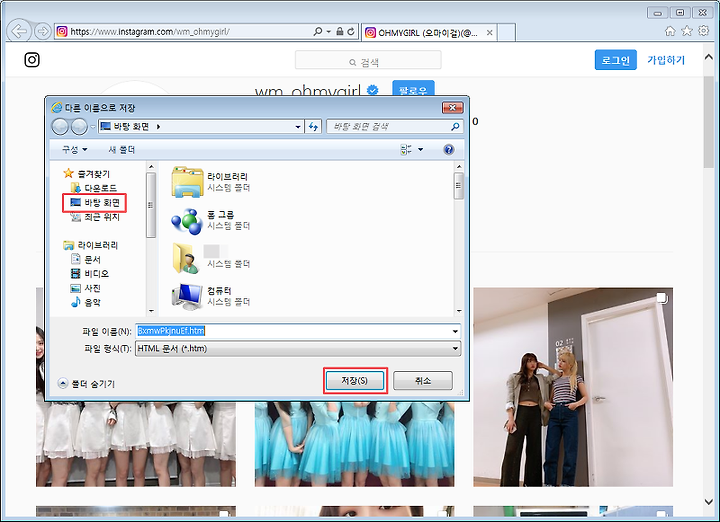Open the Favorites star icon in browser
The height and width of the screenshot is (522, 720).
686,31
